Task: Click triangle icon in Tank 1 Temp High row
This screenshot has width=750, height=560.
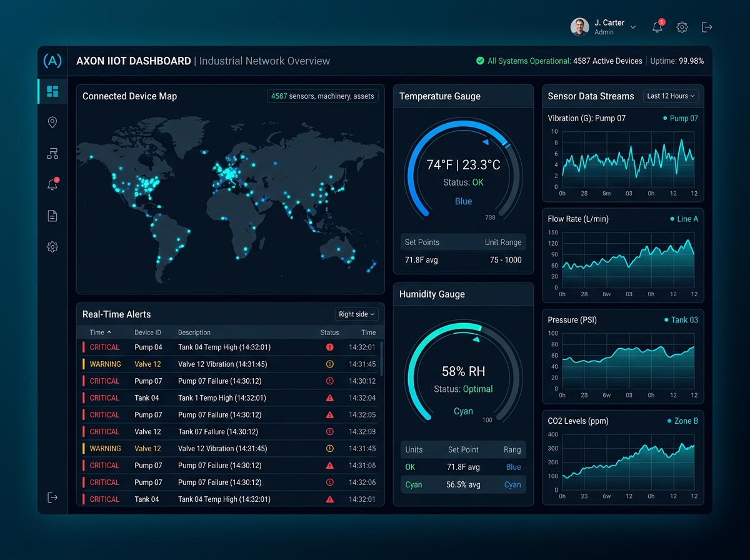Action: tap(330, 398)
